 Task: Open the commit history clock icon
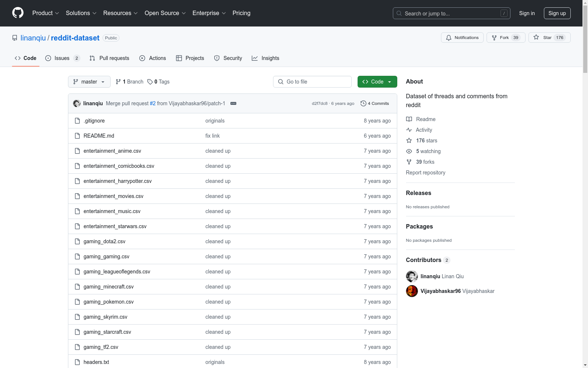click(x=363, y=103)
